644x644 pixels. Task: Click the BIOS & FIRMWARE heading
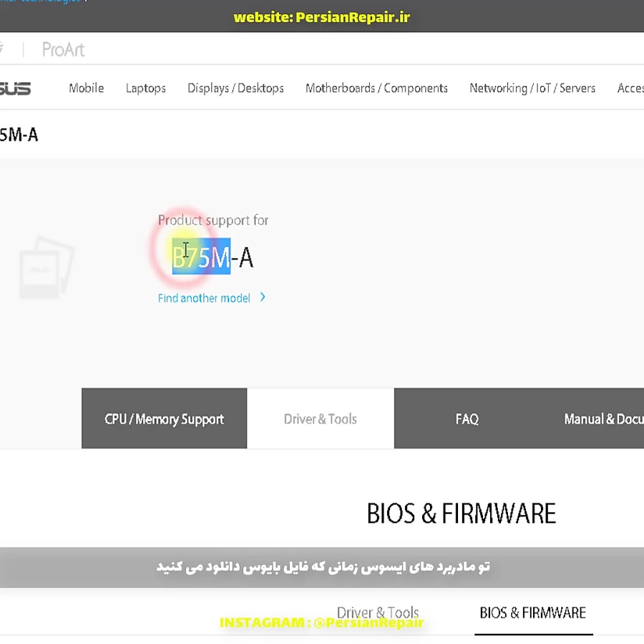point(462,513)
